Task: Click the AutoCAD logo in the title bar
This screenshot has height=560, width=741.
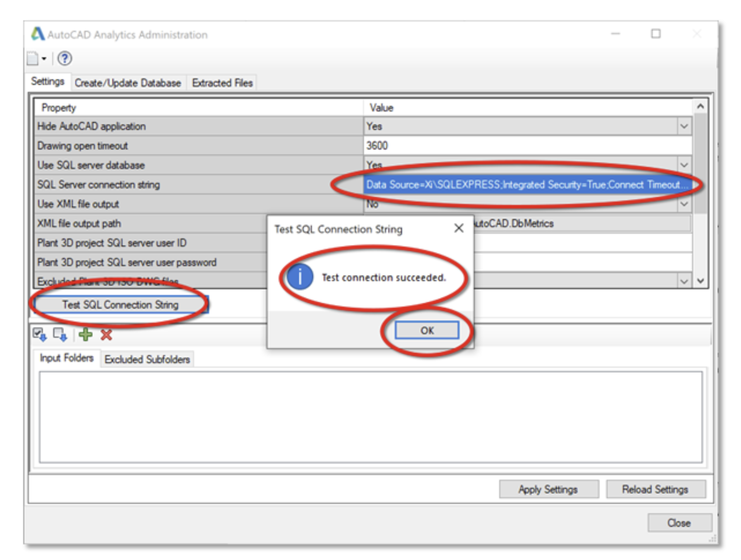Action: tap(38, 34)
